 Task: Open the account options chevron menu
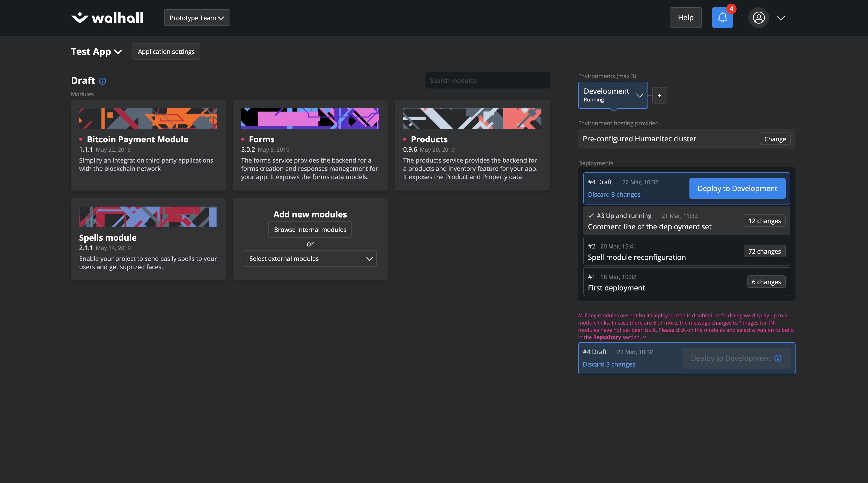coord(781,18)
